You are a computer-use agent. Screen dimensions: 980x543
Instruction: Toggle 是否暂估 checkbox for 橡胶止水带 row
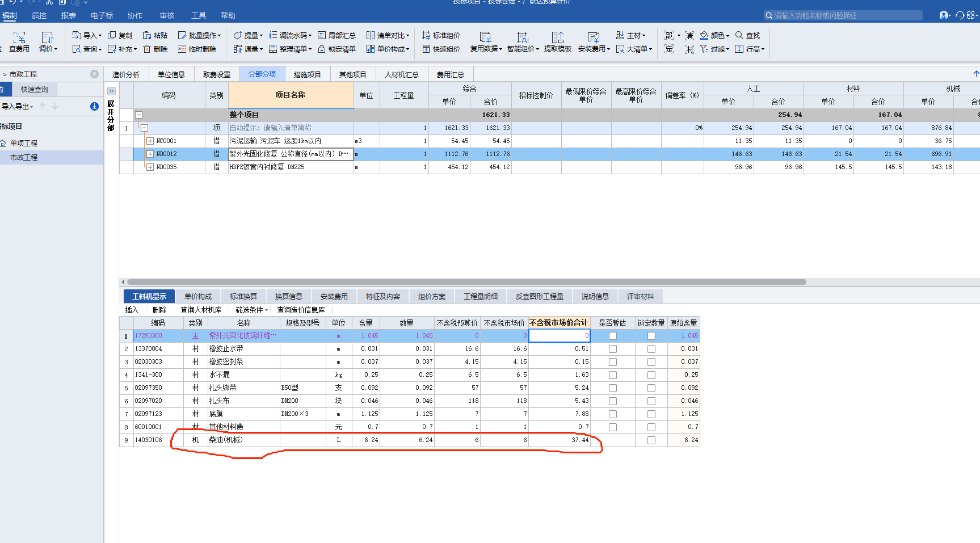pos(613,349)
